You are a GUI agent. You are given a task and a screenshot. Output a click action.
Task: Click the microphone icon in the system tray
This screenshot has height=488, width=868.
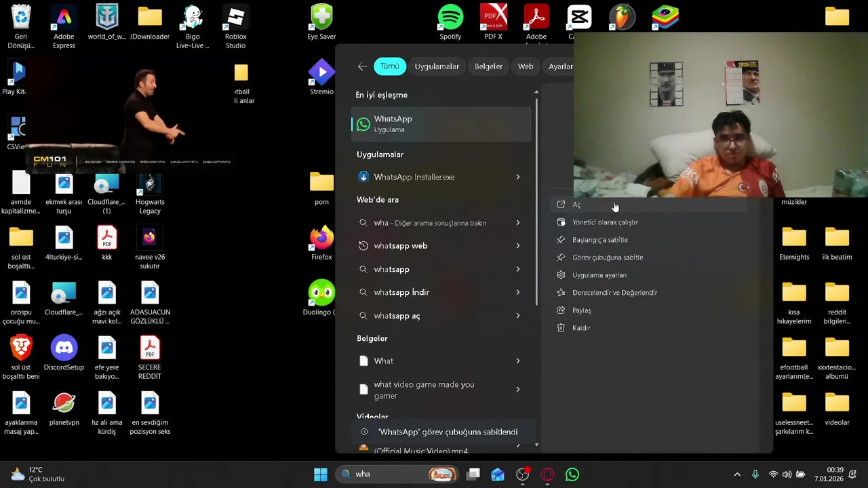point(755,474)
